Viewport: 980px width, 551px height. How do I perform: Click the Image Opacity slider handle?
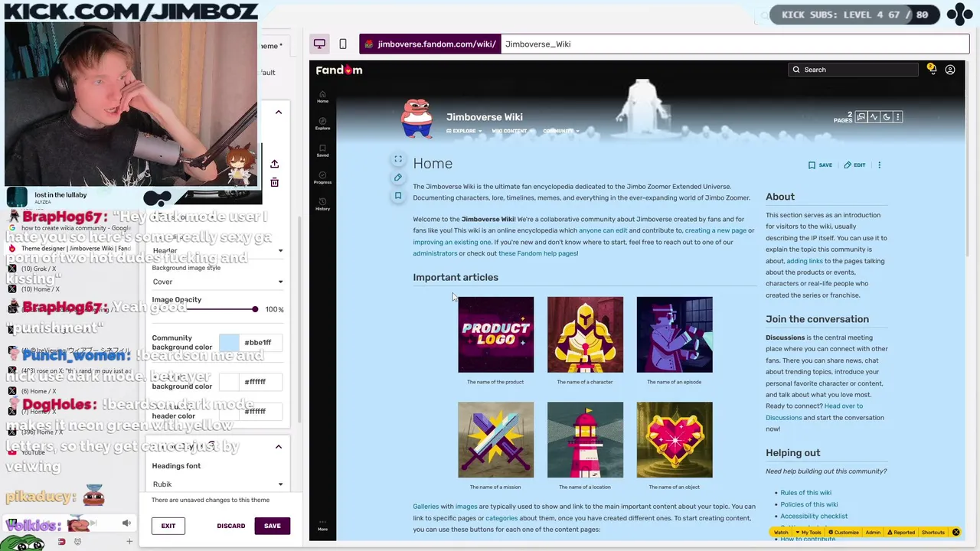tap(255, 309)
